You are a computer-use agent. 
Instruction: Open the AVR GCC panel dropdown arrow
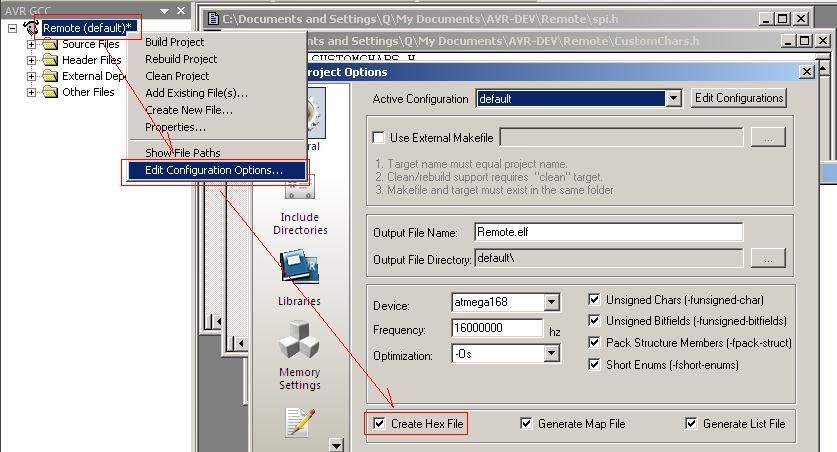(164, 11)
